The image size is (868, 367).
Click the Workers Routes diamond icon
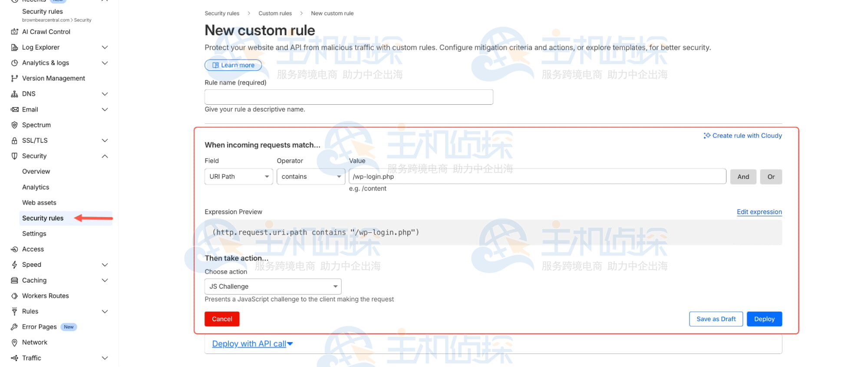[x=14, y=296]
